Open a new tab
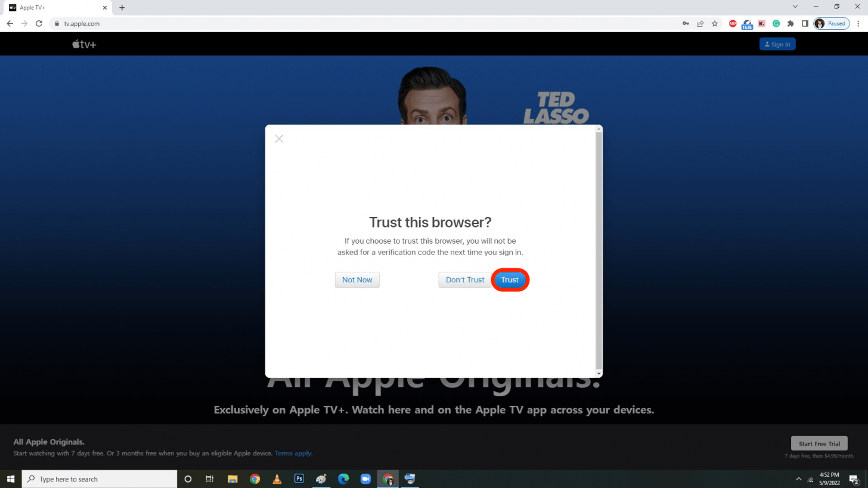This screenshot has height=488, width=868. pos(122,8)
